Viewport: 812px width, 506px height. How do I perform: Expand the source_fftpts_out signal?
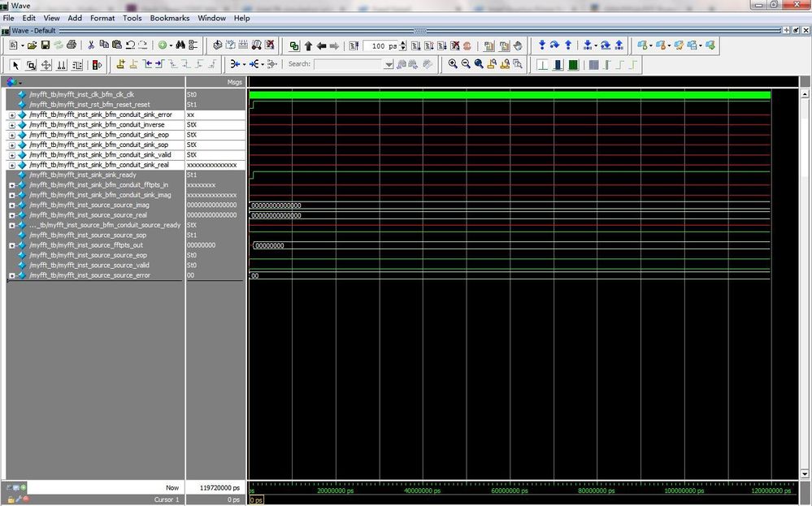(x=12, y=245)
